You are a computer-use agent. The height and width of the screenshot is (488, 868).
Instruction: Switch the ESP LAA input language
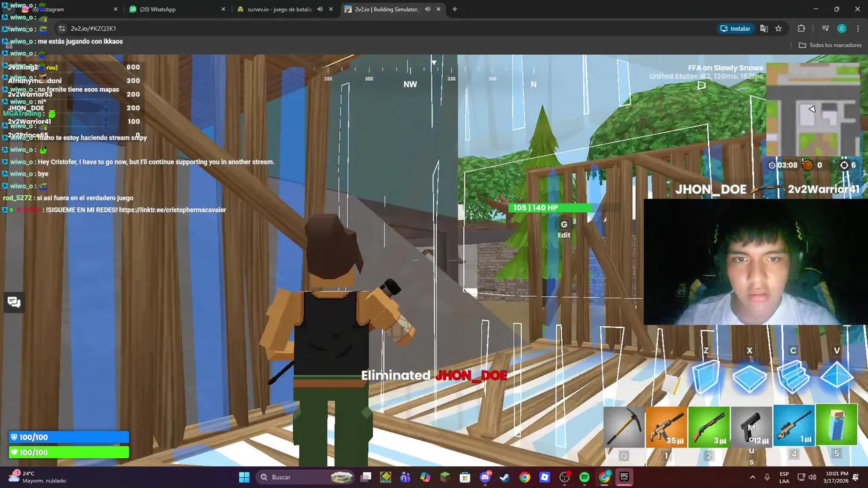784,477
